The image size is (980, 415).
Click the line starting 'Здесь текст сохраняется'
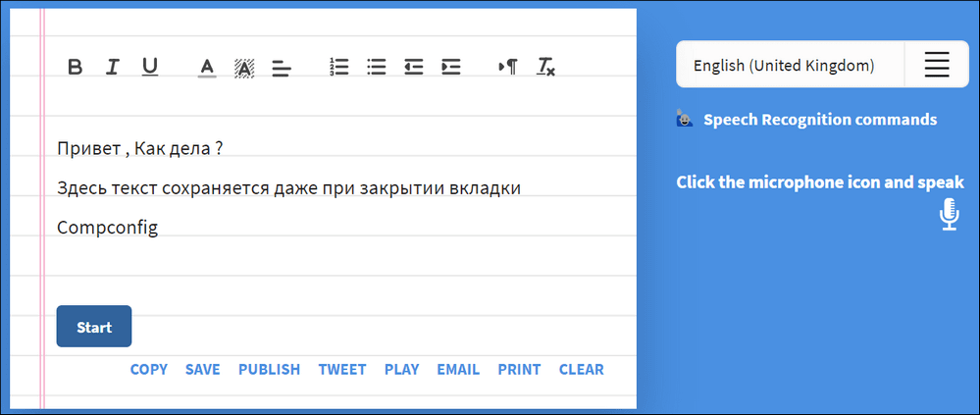[x=288, y=188]
